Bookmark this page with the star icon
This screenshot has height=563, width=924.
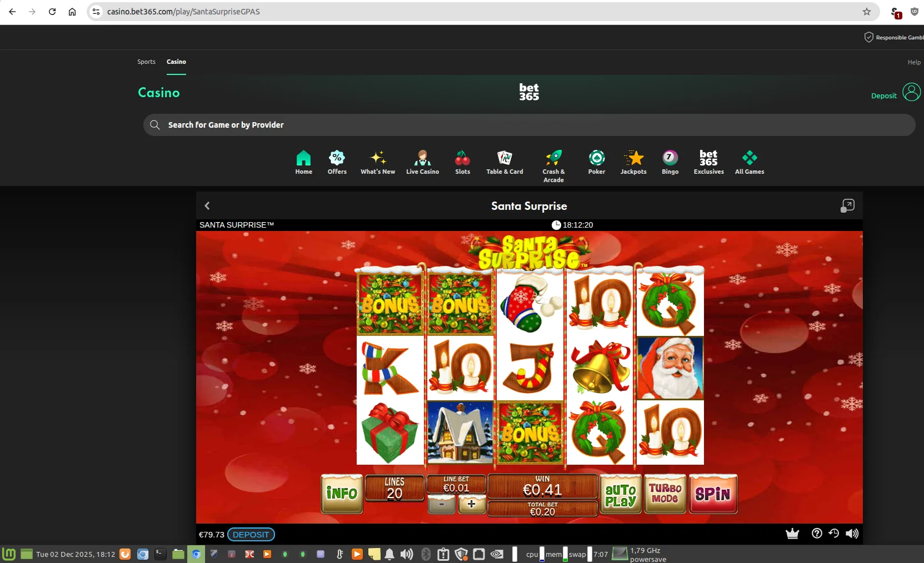pyautogui.click(x=867, y=12)
